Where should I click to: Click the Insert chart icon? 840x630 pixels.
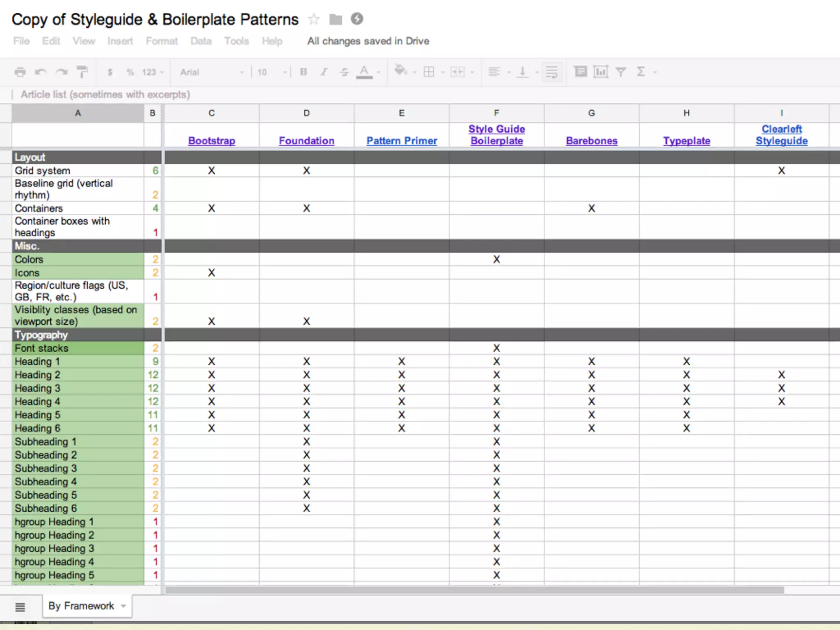(600, 72)
